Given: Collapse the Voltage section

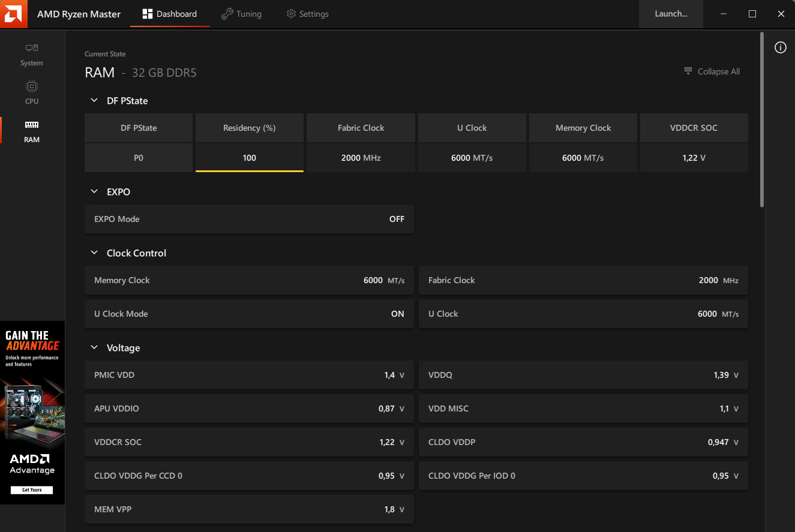Looking at the screenshot, I should pos(94,348).
